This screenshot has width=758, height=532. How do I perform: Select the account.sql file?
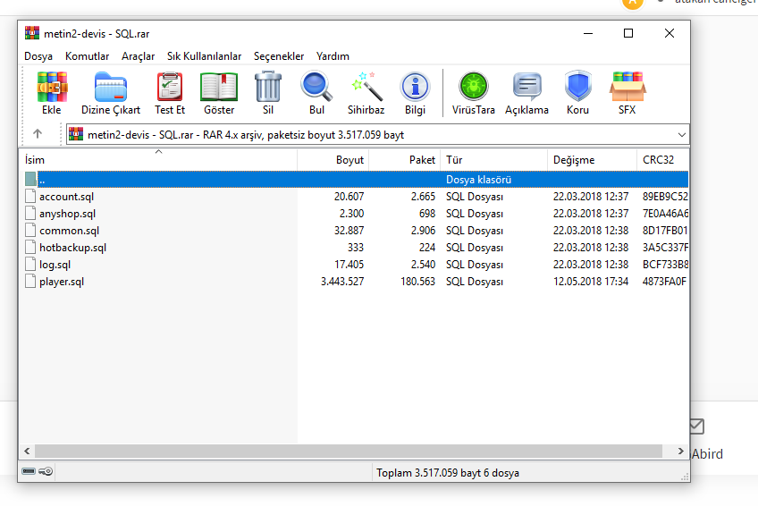coord(67,197)
